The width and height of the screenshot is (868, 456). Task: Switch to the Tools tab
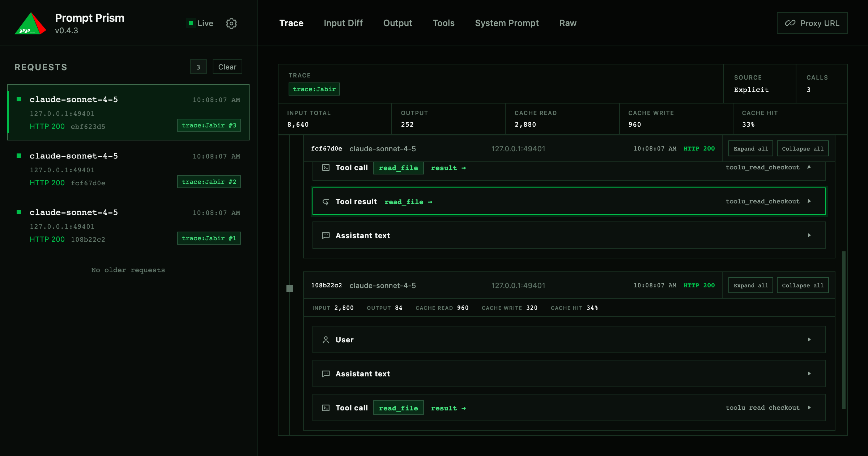(443, 23)
